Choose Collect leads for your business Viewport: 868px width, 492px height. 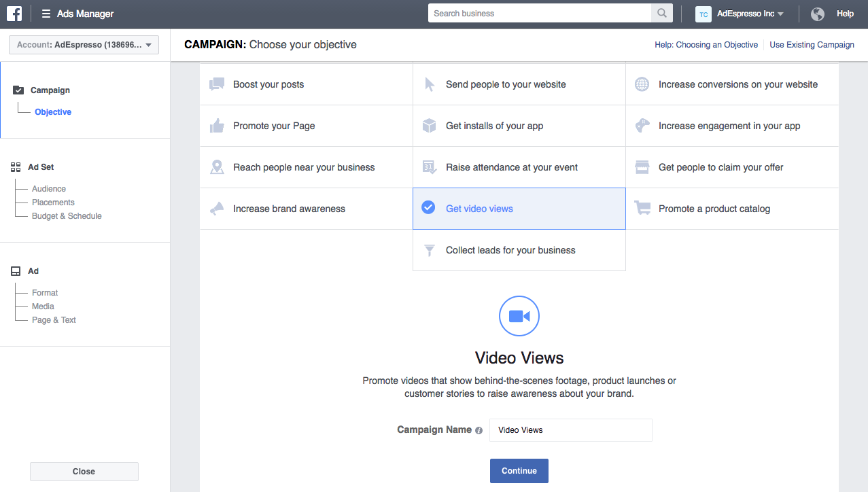pos(510,250)
